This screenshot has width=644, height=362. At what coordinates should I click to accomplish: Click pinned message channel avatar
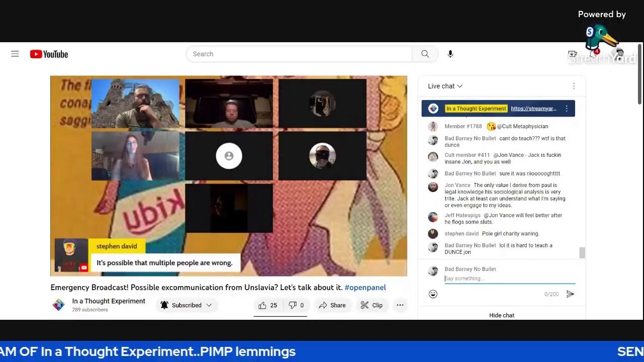(x=433, y=109)
